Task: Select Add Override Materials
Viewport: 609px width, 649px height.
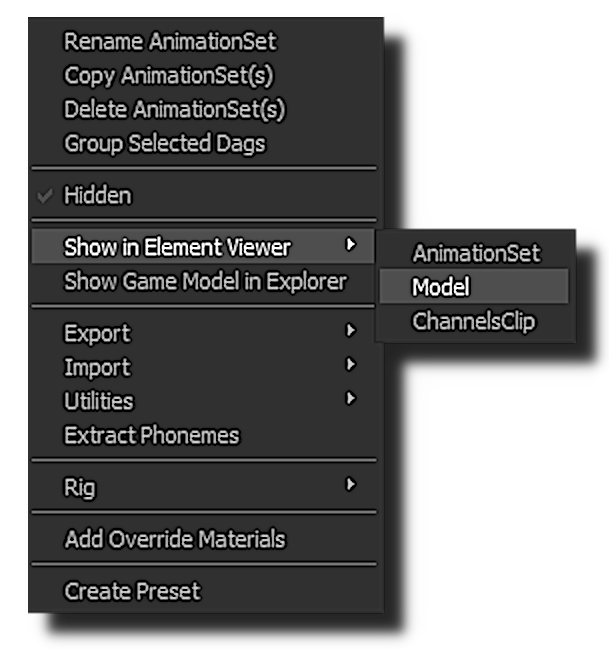Action: [175, 540]
